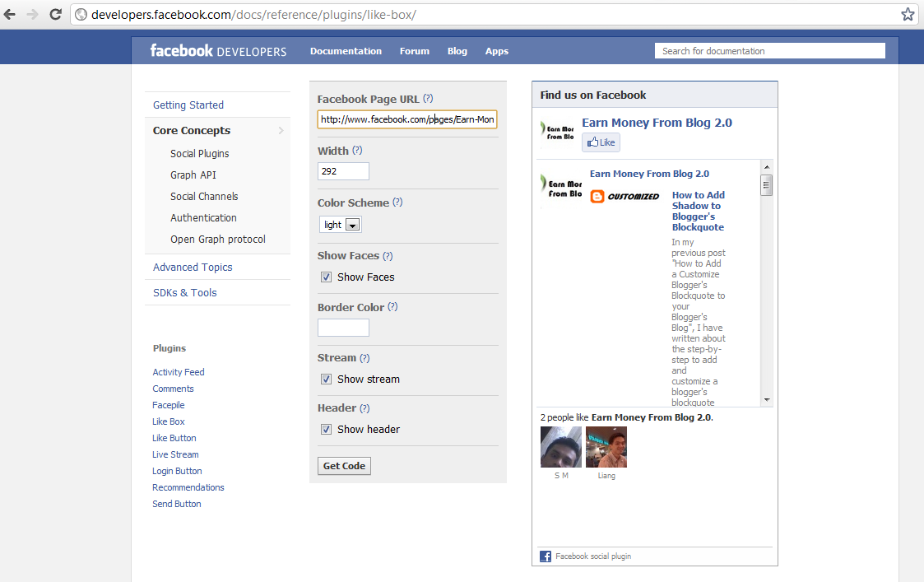Image resolution: width=924 pixels, height=582 pixels.
Task: Click the browser reload icon
Action: point(55,13)
